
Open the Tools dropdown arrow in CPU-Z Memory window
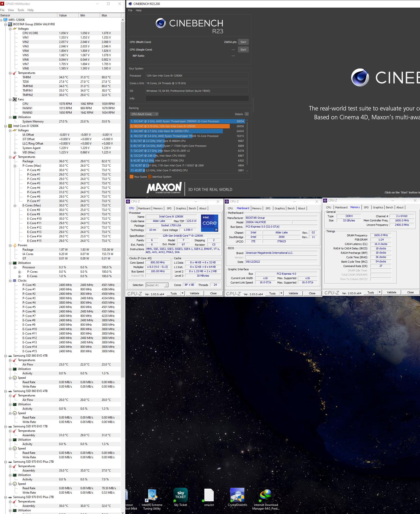click(x=380, y=292)
